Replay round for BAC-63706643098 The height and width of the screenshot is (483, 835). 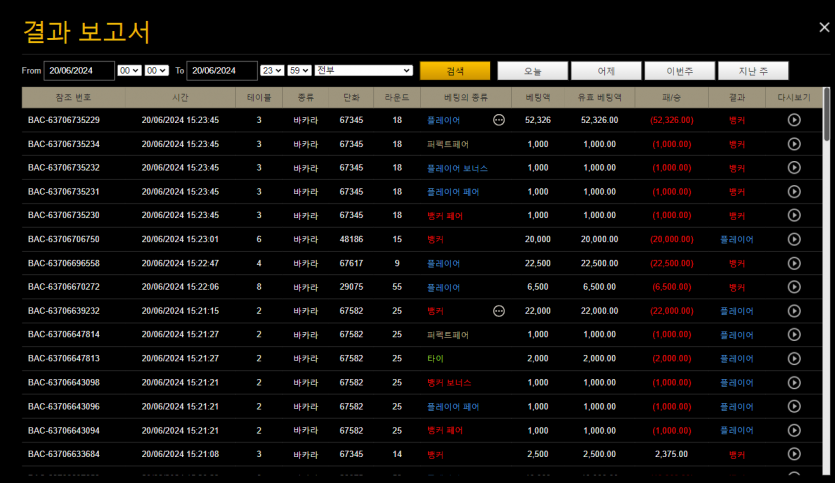[794, 382]
